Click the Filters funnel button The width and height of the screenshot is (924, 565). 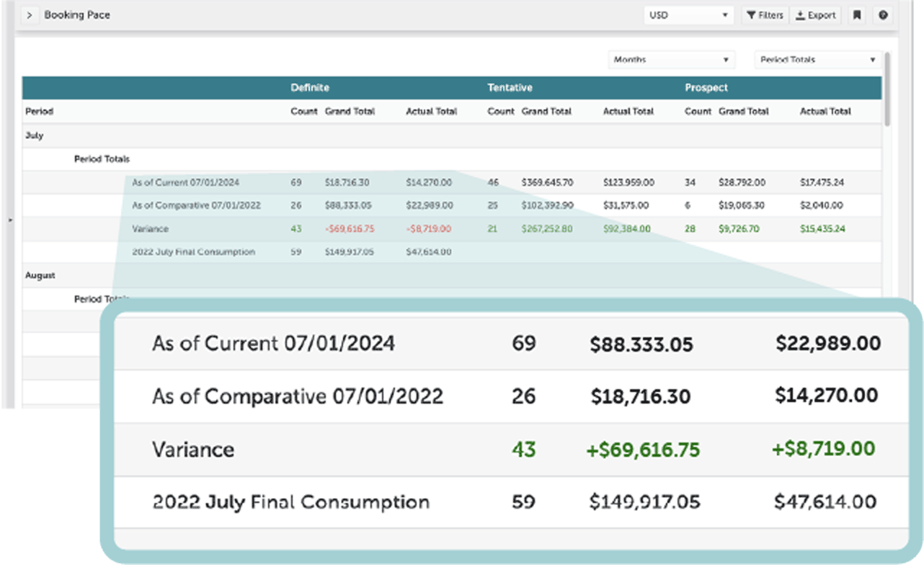click(765, 15)
